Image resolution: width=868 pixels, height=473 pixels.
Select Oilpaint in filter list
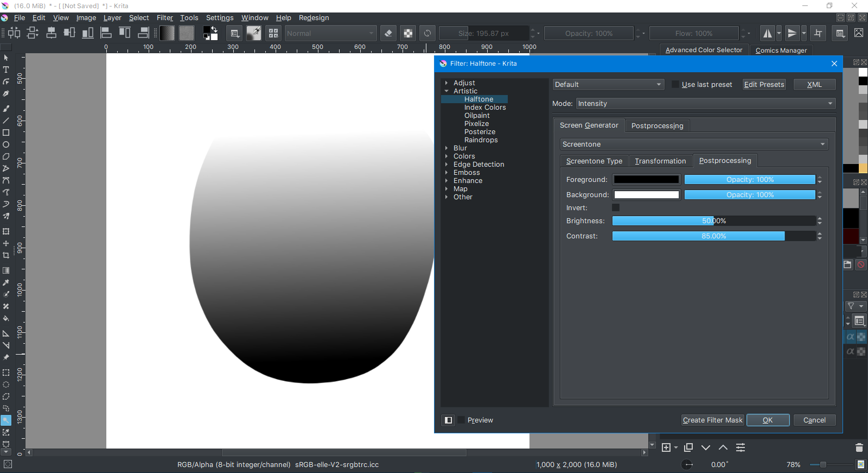[477, 116]
